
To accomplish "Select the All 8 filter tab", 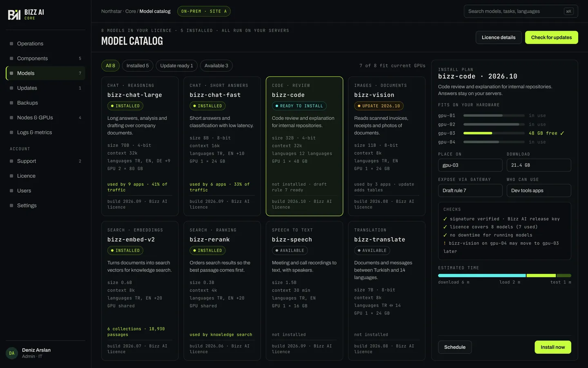I will [x=110, y=66].
